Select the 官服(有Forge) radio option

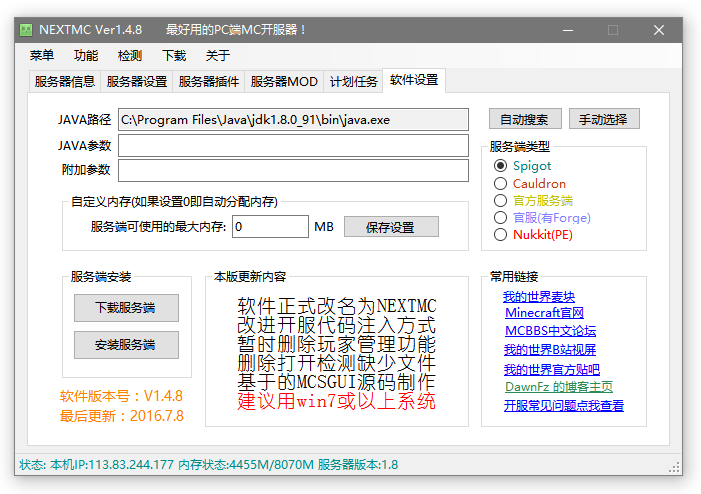pyautogui.click(x=542, y=218)
